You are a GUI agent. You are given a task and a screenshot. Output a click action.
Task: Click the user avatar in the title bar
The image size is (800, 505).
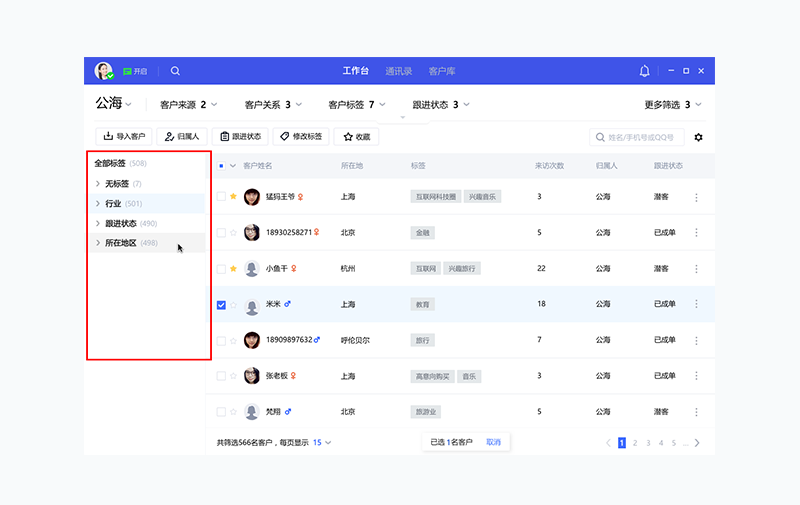coord(104,71)
